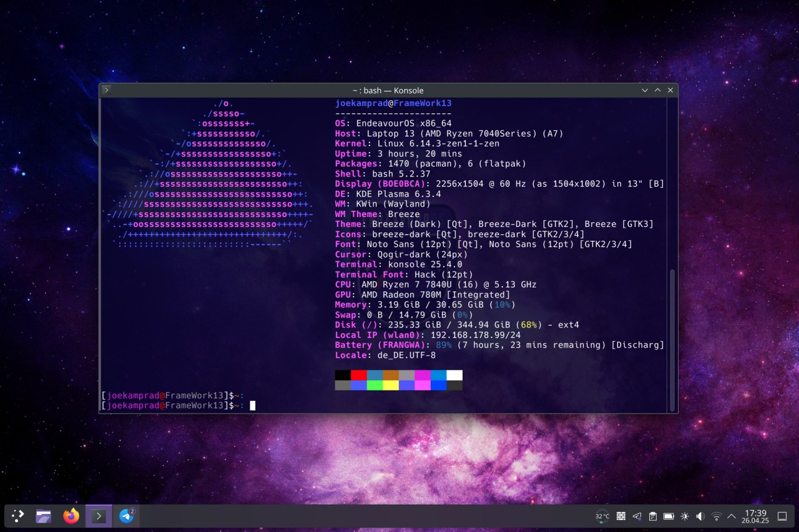This screenshot has height=532, width=799.
Task: Expand the hidden system tray icons
Action: point(732,516)
